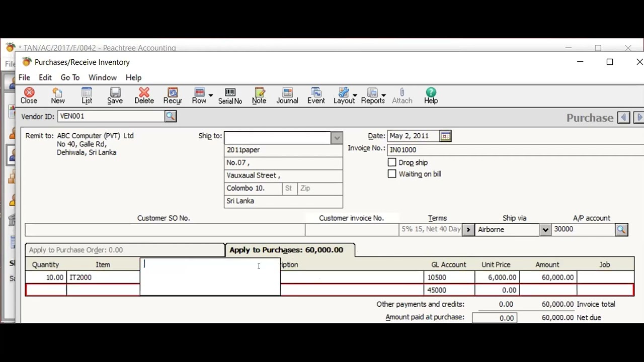Click the Sri Lanka country field
644x362 pixels.
[x=283, y=201]
